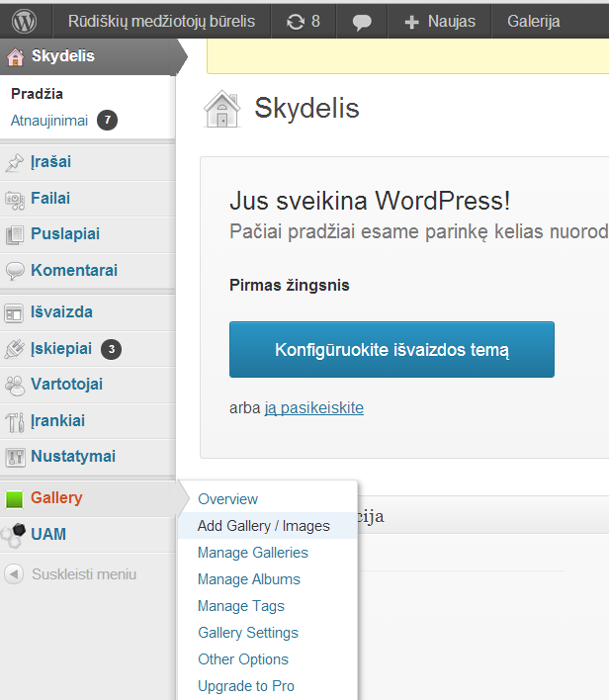
Task: Click the speech bubble icon beside Komentarai
Action: (x=14, y=271)
